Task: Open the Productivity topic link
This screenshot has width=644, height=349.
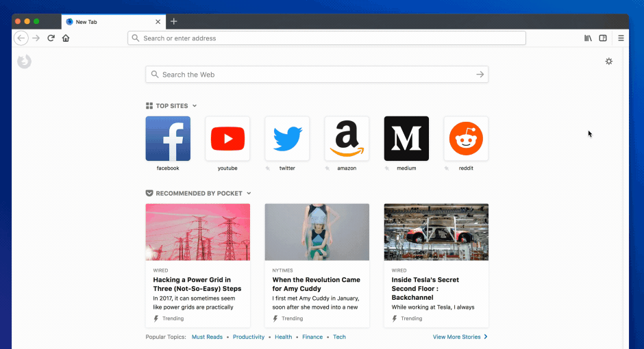Action: (x=249, y=337)
